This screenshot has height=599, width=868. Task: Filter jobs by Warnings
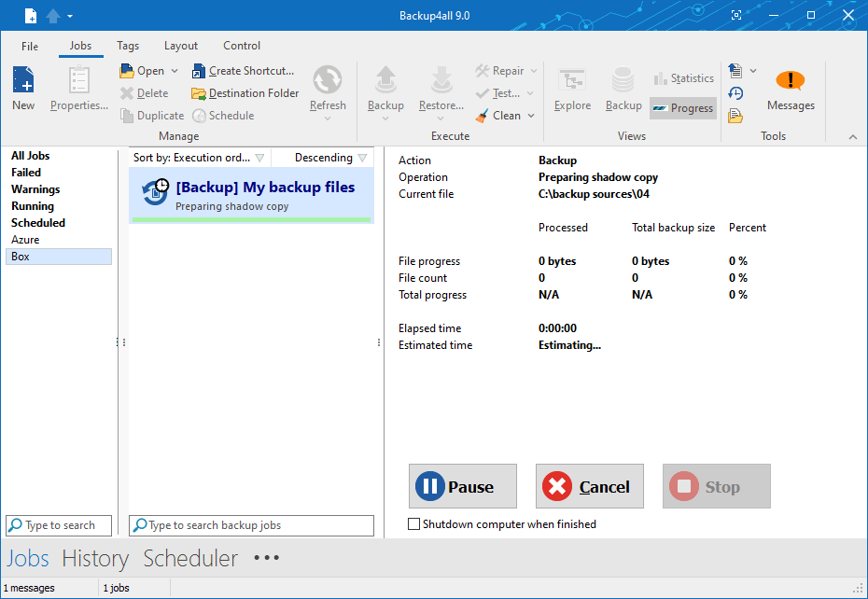click(x=35, y=188)
